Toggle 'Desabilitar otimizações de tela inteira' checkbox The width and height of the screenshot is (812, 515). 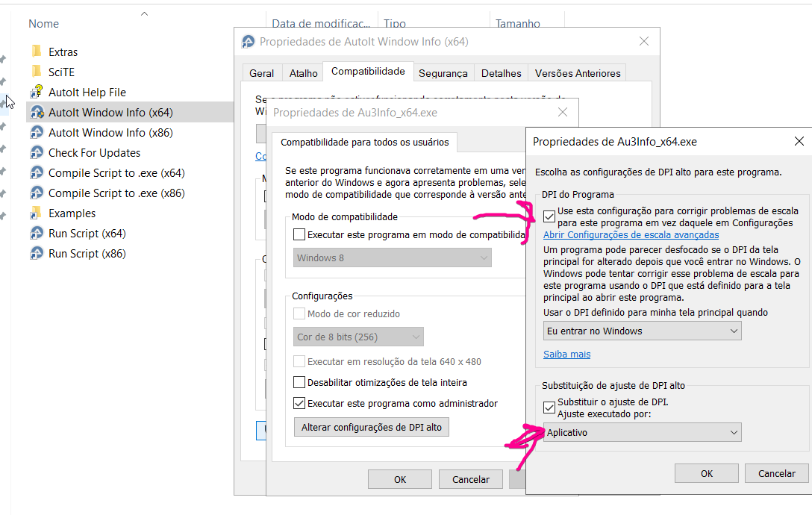coord(299,382)
